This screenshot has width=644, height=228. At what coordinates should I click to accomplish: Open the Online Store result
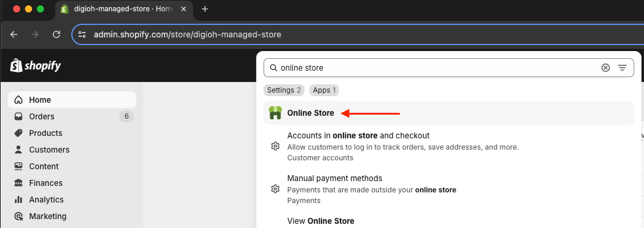point(449,113)
